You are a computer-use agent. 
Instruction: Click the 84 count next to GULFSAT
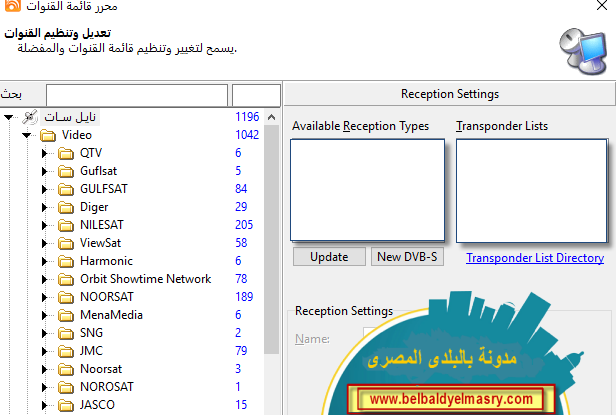click(x=241, y=189)
